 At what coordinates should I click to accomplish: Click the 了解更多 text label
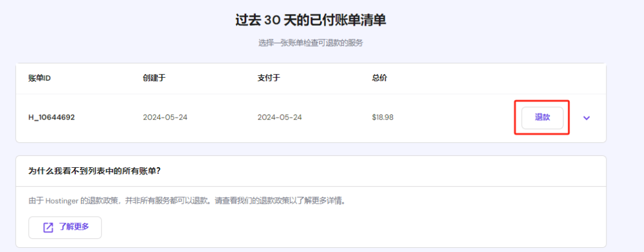coord(74,228)
